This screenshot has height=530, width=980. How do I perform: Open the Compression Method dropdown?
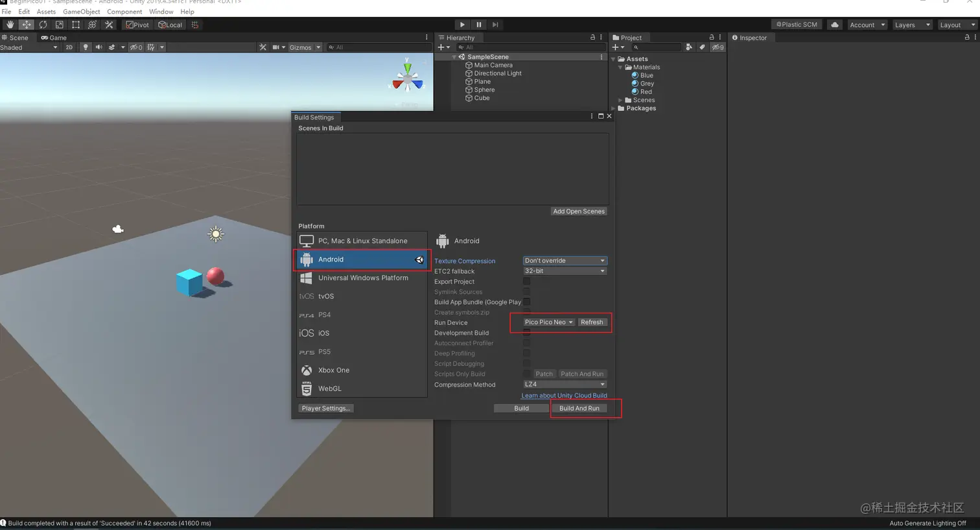pyautogui.click(x=565, y=385)
